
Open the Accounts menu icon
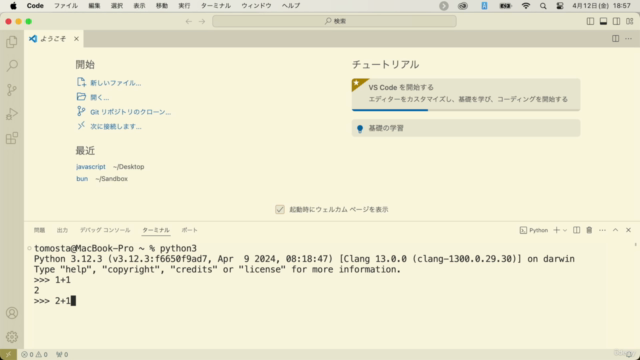click(x=12, y=313)
